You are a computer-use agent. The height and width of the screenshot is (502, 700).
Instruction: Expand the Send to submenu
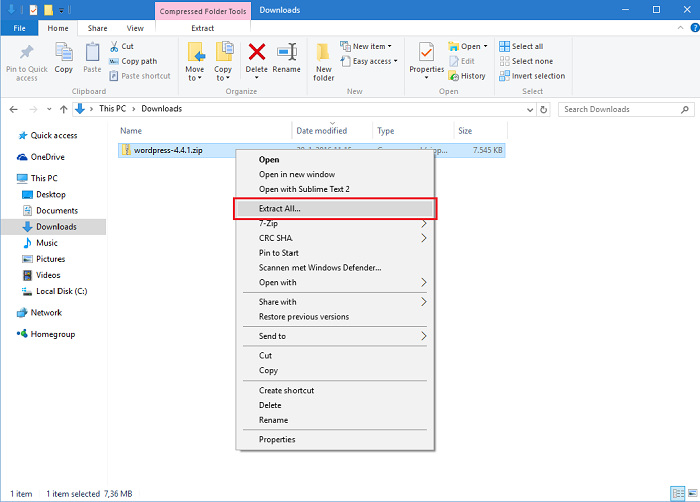[x=424, y=336]
